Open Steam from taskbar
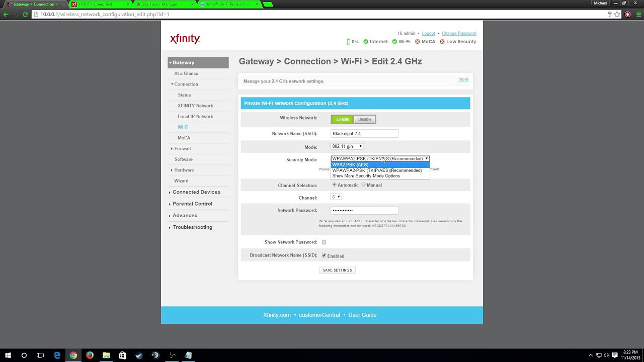This screenshot has width=644, height=362. [x=139, y=355]
